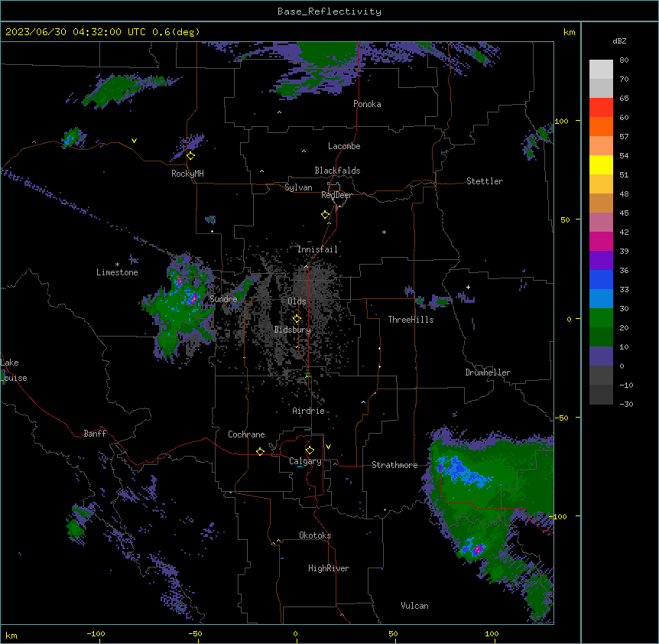The width and height of the screenshot is (659, 644).
Task: Select the Stettler label
Action: coord(485,181)
